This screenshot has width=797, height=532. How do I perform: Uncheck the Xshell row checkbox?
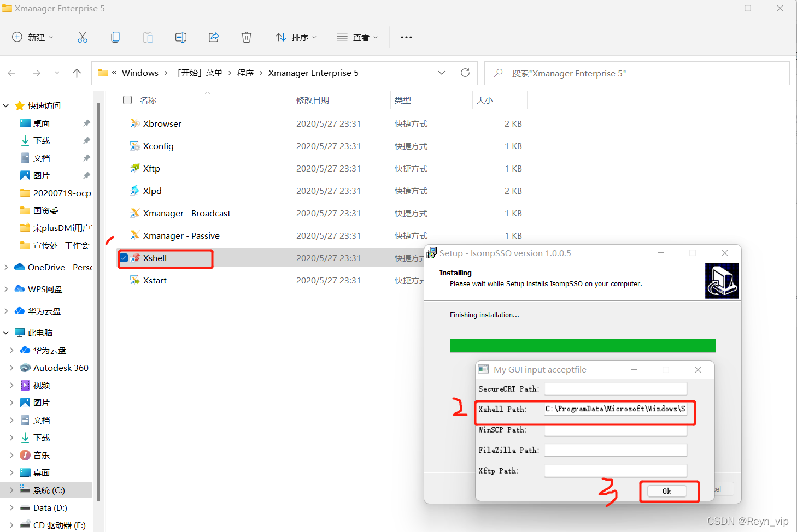(x=124, y=258)
